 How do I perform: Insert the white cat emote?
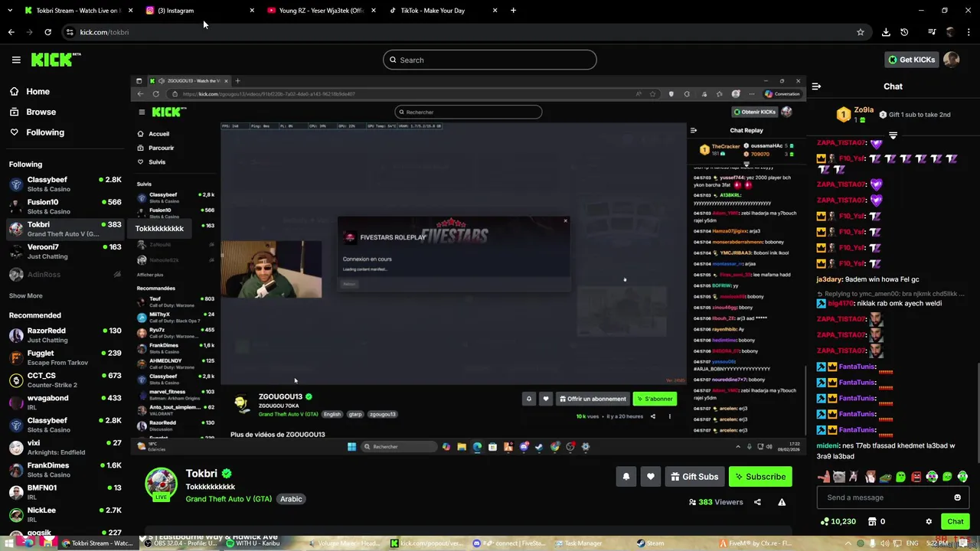(x=839, y=477)
